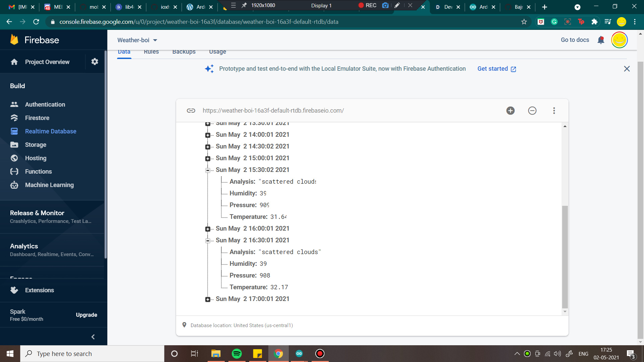Dismiss the Local Emulator Suite banner
Screen dimensions: 644x362
click(627, 69)
